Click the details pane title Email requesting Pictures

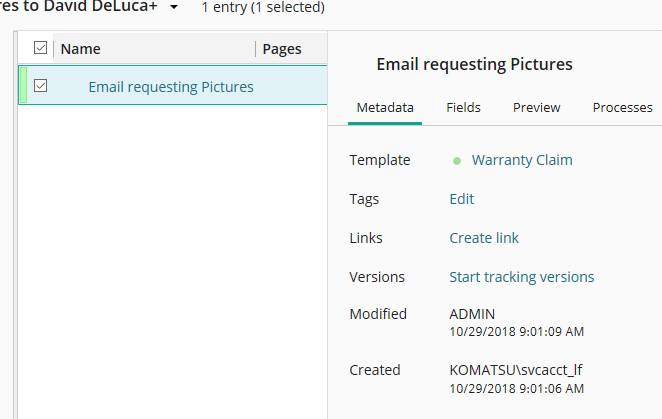coord(474,64)
